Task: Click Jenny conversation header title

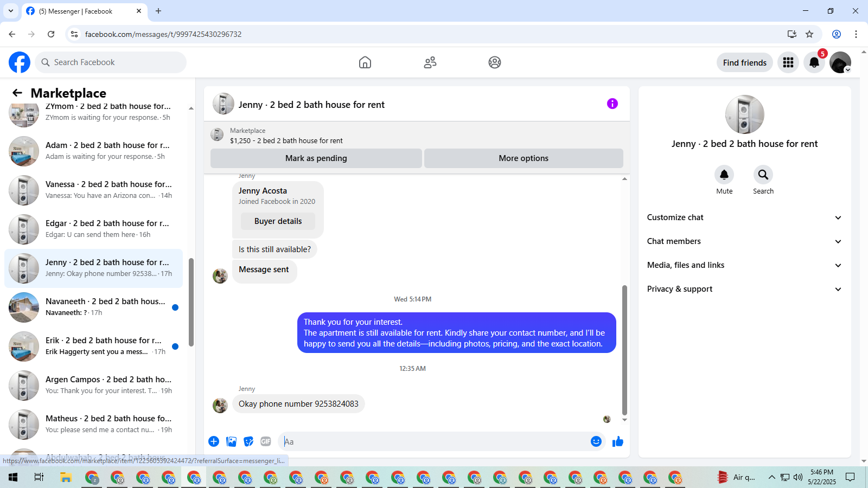Action: coord(311,105)
